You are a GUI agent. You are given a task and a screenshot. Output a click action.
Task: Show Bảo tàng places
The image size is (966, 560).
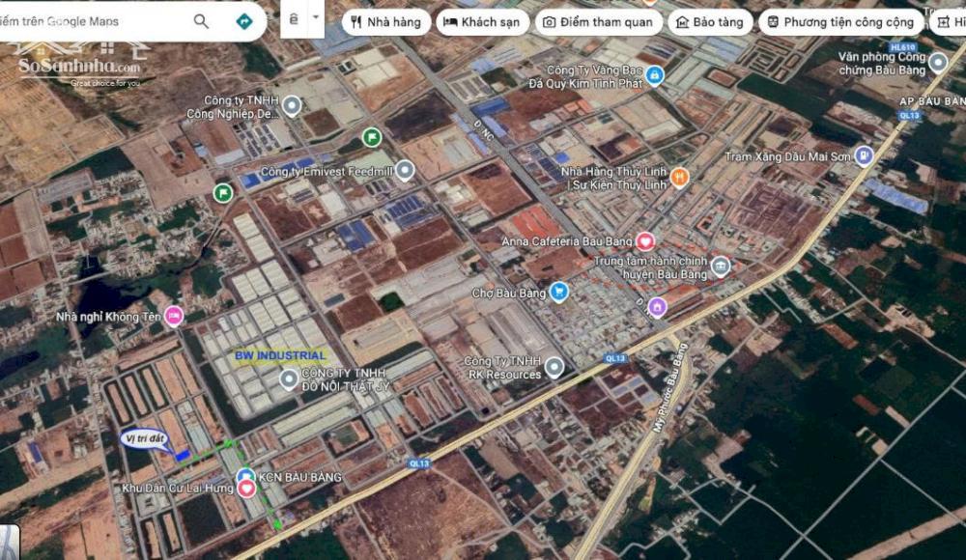click(710, 22)
